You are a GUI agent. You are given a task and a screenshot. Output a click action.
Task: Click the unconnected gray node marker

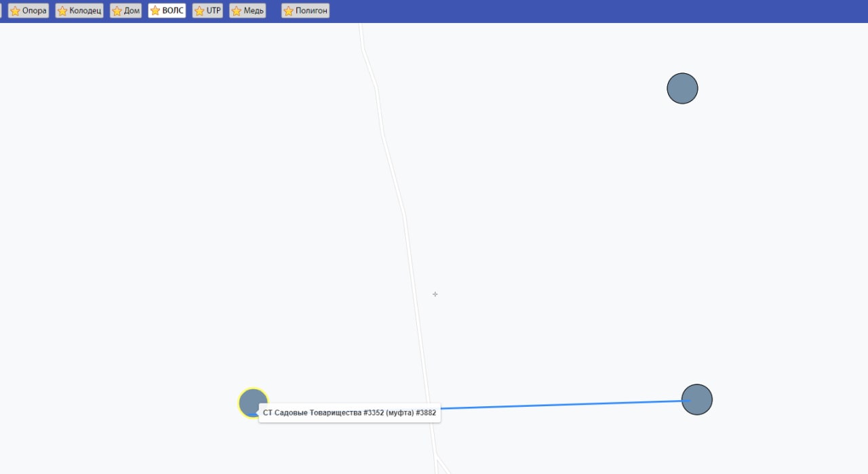[682, 89]
